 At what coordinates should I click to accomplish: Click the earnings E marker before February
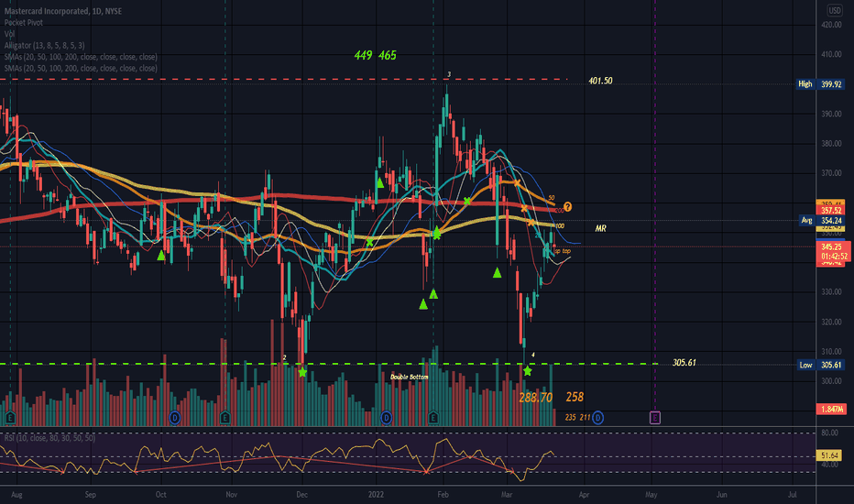(433, 418)
